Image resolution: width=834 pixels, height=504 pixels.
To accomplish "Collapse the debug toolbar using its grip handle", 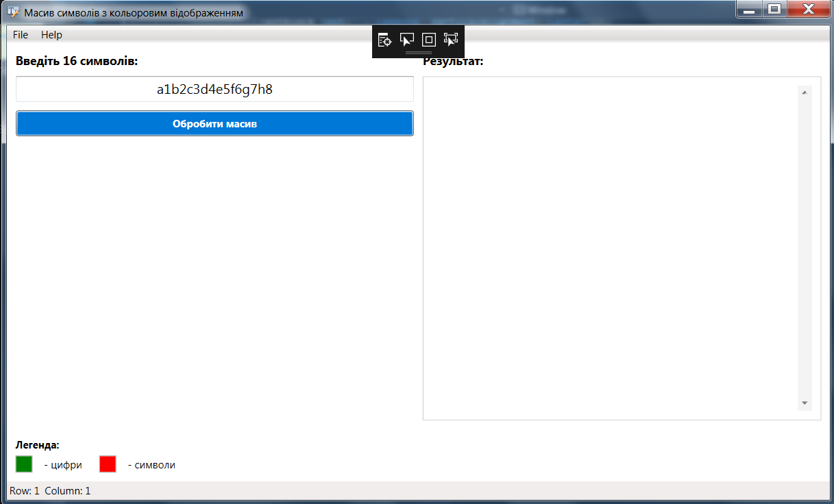I will [419, 53].
